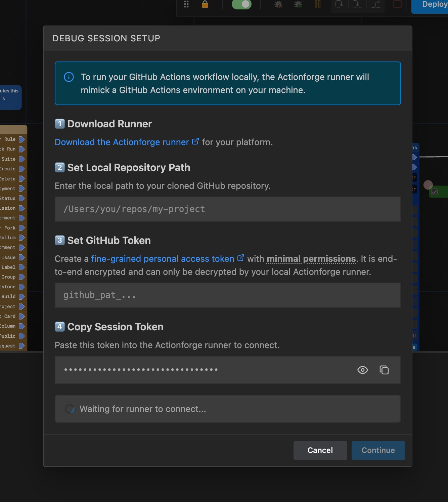The height and width of the screenshot is (502, 448).
Task: Reveal the hidden session token
Action: click(362, 370)
